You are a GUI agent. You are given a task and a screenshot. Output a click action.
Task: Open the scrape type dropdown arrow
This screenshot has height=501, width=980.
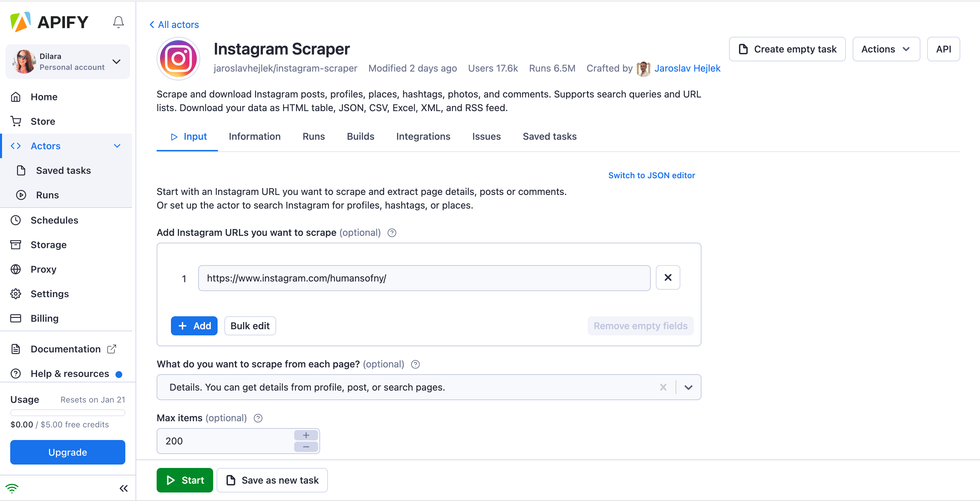click(688, 387)
